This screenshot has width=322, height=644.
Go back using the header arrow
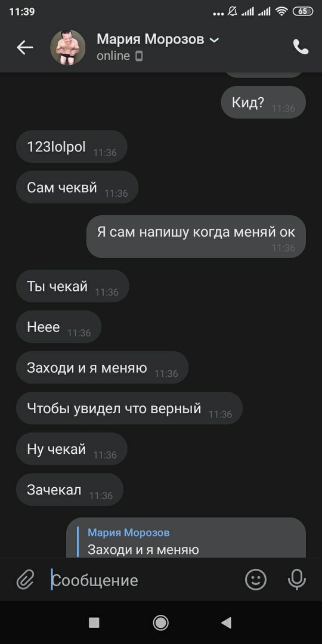click(24, 48)
